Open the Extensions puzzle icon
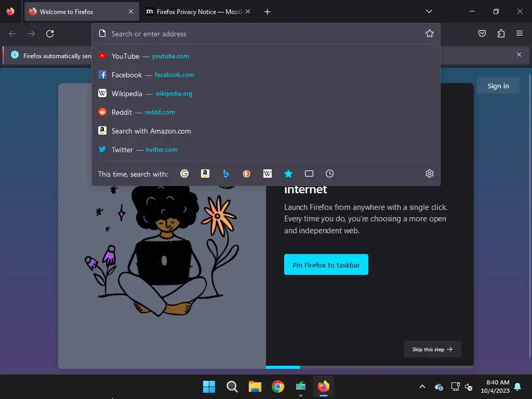 [501, 33]
